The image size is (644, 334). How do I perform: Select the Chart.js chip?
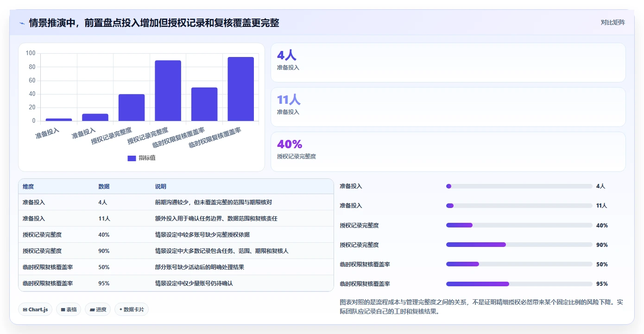35,309
